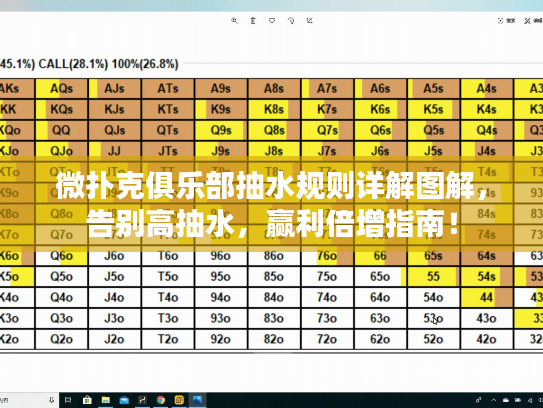Select the QJs hand cell

click(x=115, y=131)
